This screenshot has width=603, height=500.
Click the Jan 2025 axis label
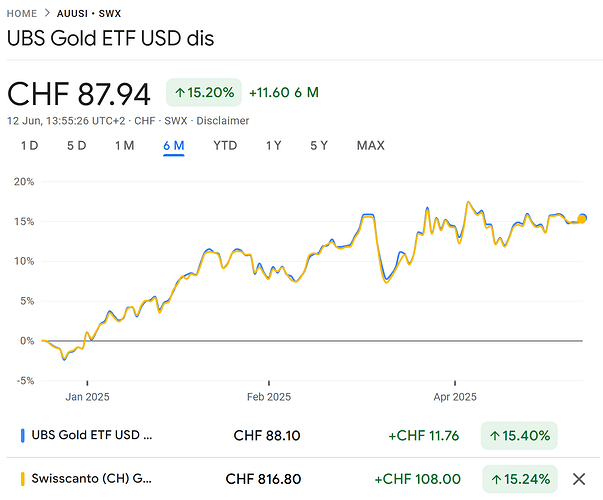[x=87, y=397]
